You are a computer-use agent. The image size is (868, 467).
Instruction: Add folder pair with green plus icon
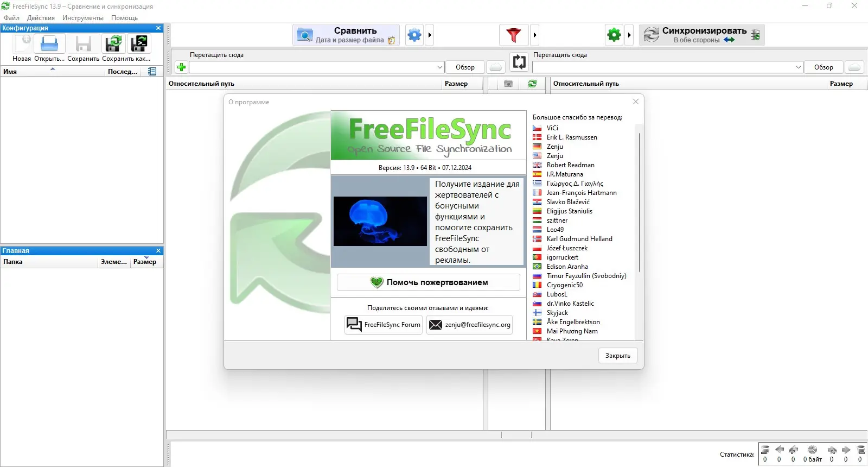pos(182,67)
